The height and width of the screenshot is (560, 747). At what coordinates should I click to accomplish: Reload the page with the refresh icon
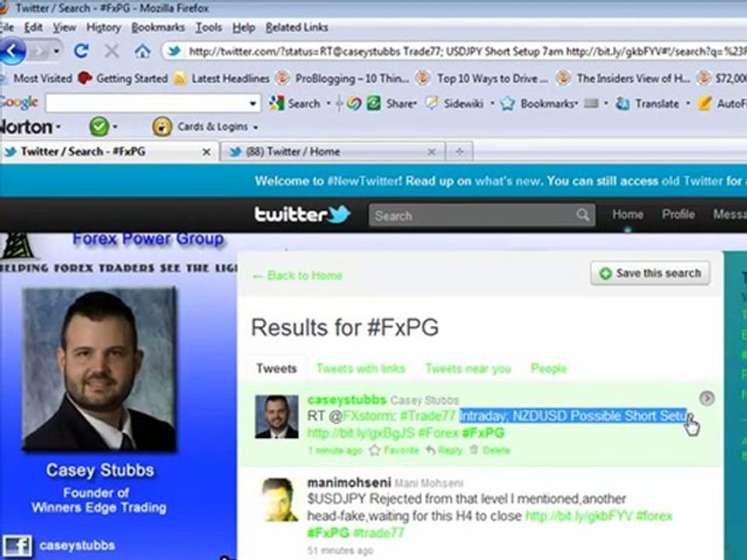tap(82, 51)
